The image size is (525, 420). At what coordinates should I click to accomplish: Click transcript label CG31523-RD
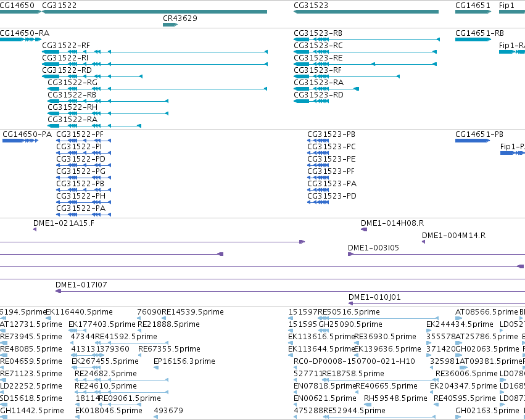pos(319,95)
